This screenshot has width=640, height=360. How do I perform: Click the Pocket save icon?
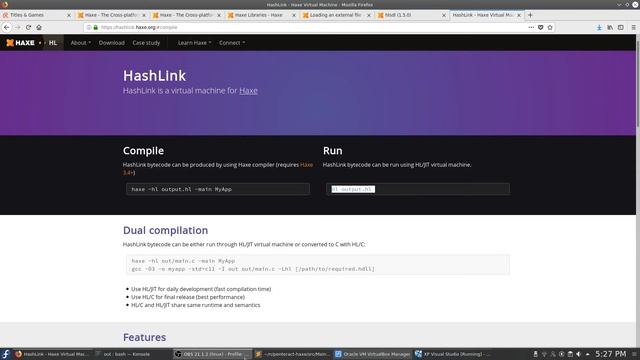coord(540,27)
